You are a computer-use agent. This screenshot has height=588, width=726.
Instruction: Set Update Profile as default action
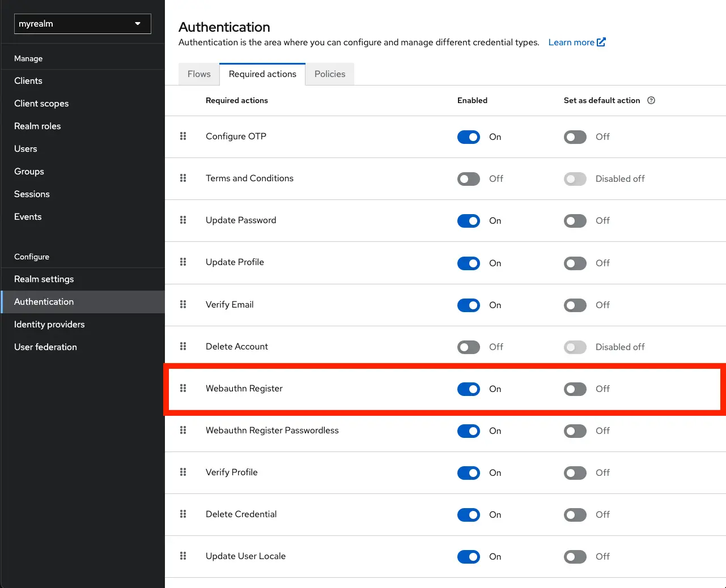(575, 263)
